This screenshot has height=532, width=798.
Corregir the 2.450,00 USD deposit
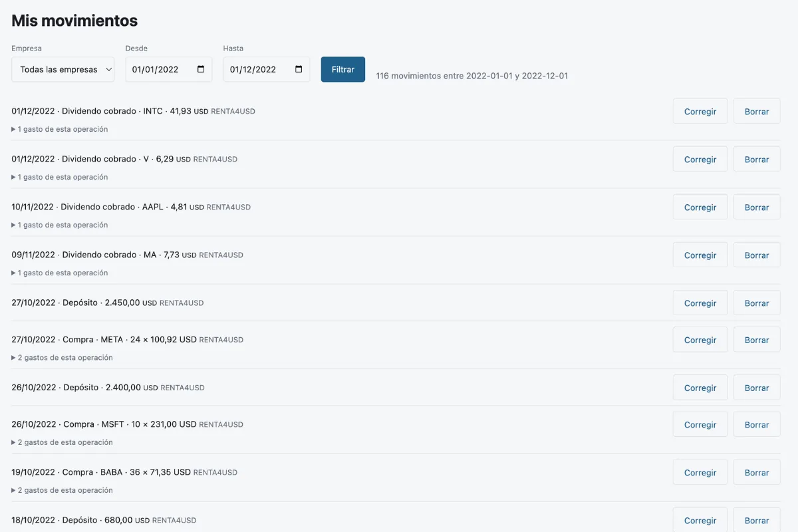click(700, 303)
